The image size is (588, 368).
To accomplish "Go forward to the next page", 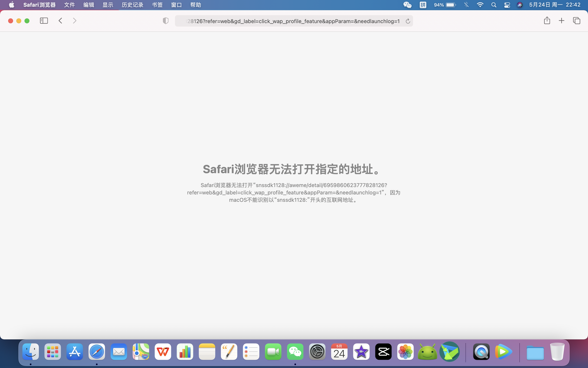I will point(75,21).
